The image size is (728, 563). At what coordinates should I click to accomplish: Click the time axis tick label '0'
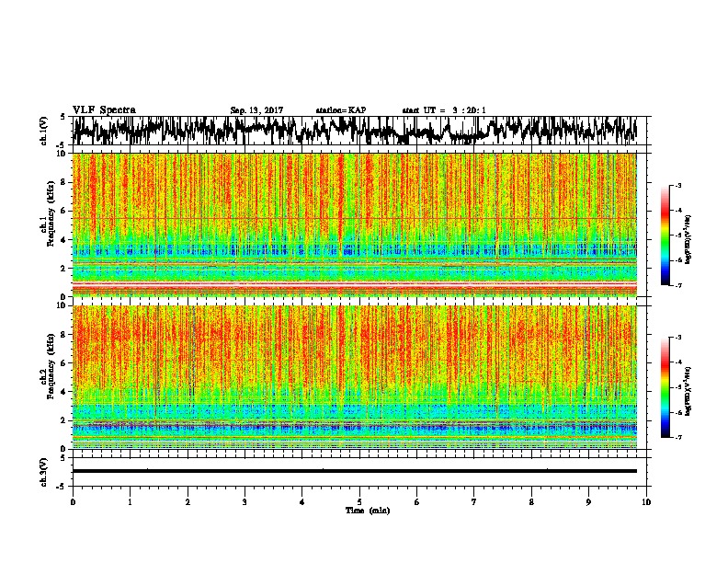pyautogui.click(x=73, y=502)
